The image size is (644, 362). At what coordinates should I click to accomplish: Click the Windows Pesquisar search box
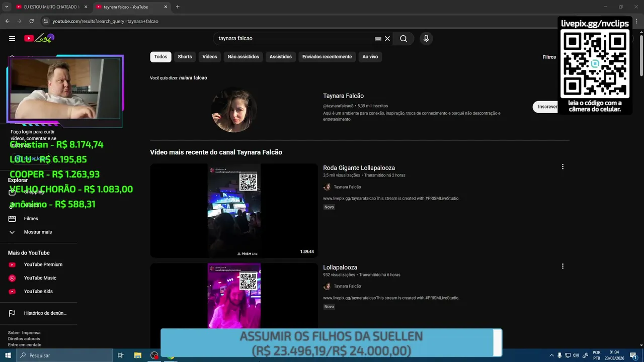point(64,355)
